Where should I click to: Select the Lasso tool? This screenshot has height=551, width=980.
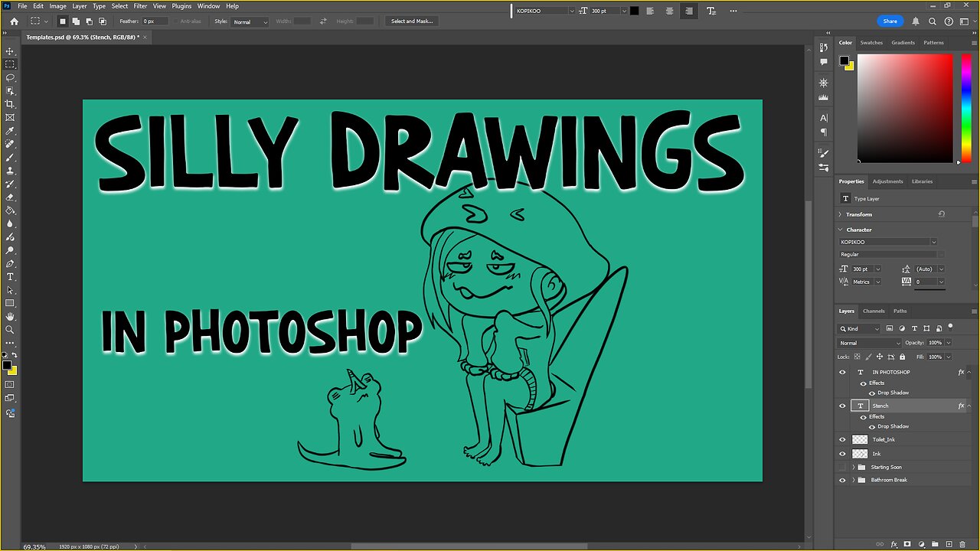pyautogui.click(x=10, y=77)
